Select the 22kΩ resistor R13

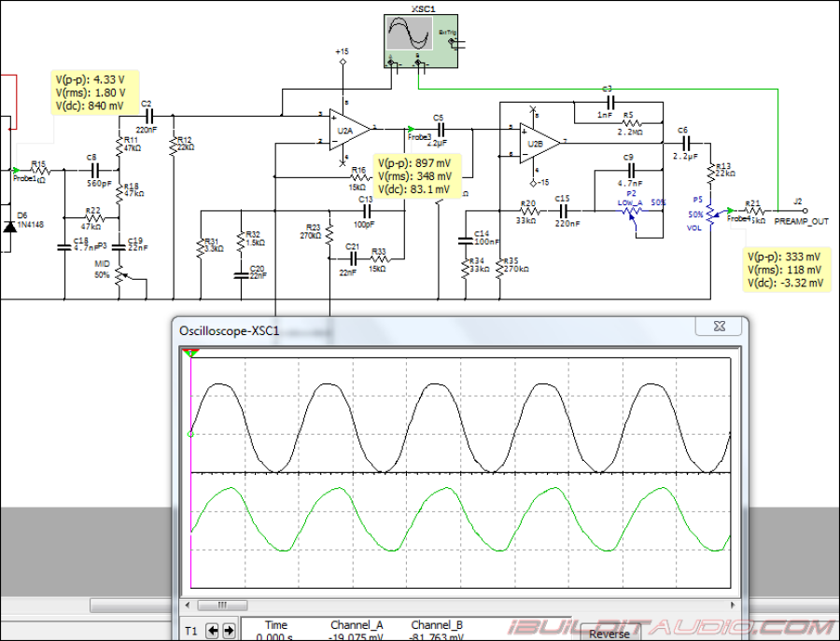[712, 173]
